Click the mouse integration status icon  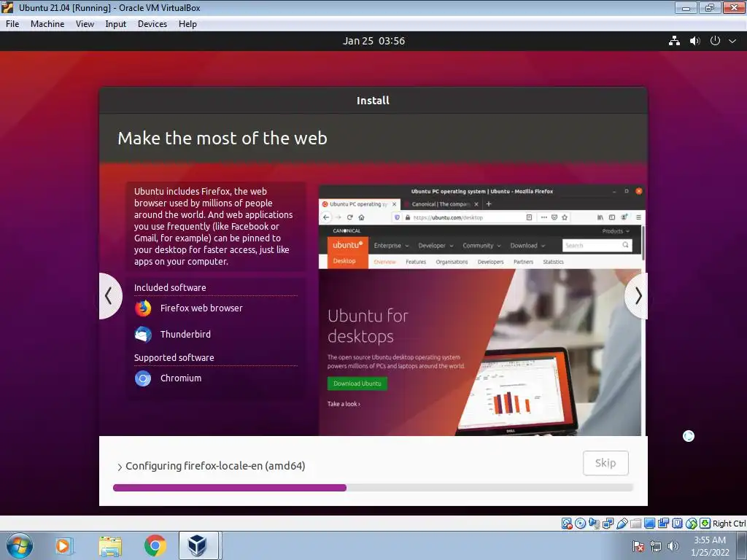(x=692, y=524)
